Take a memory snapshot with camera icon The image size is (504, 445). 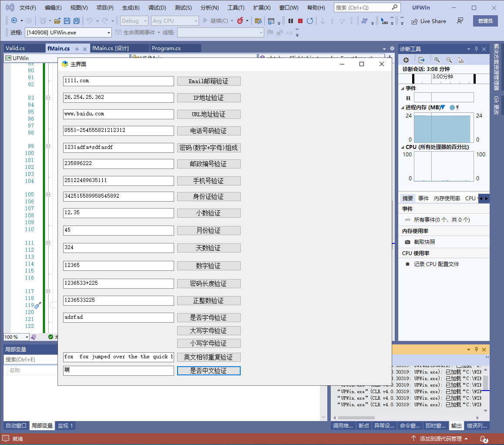click(x=407, y=242)
